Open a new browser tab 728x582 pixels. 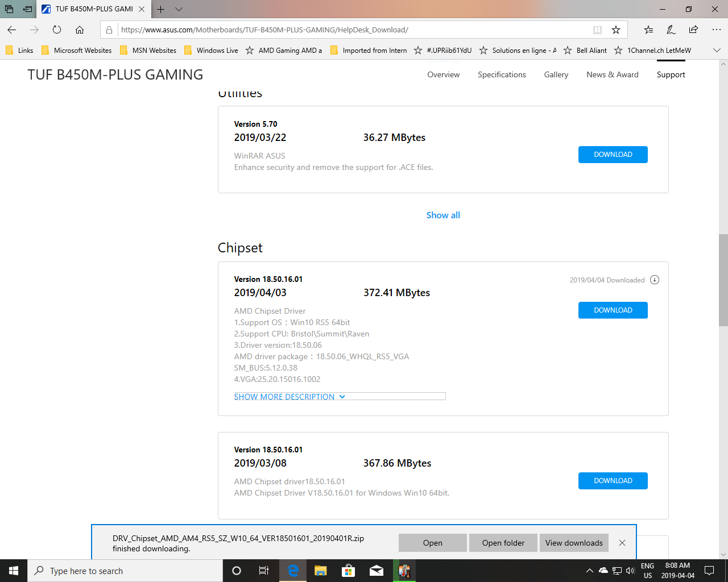(161, 9)
